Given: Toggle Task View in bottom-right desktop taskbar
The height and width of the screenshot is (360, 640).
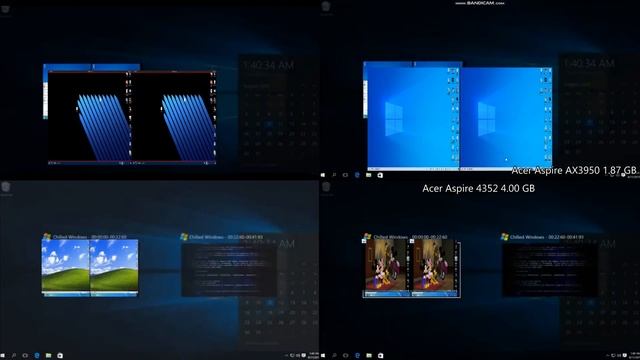Looking at the screenshot, I should [346, 356].
